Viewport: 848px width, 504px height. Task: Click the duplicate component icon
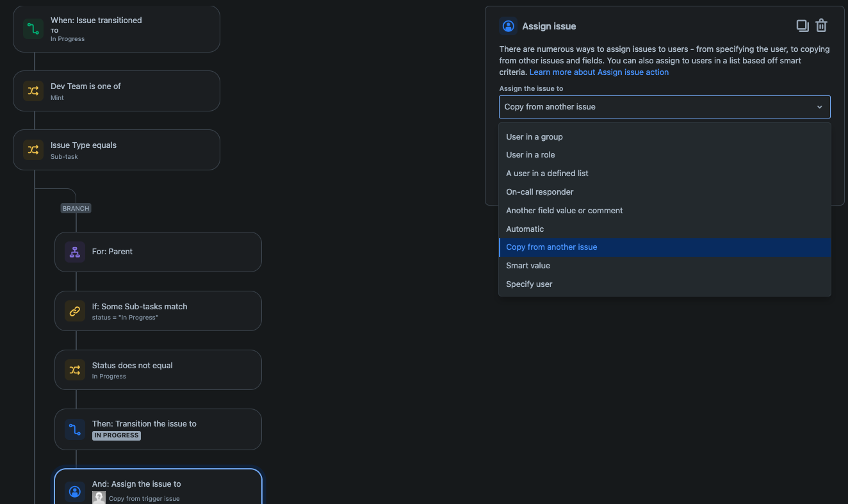[803, 25]
